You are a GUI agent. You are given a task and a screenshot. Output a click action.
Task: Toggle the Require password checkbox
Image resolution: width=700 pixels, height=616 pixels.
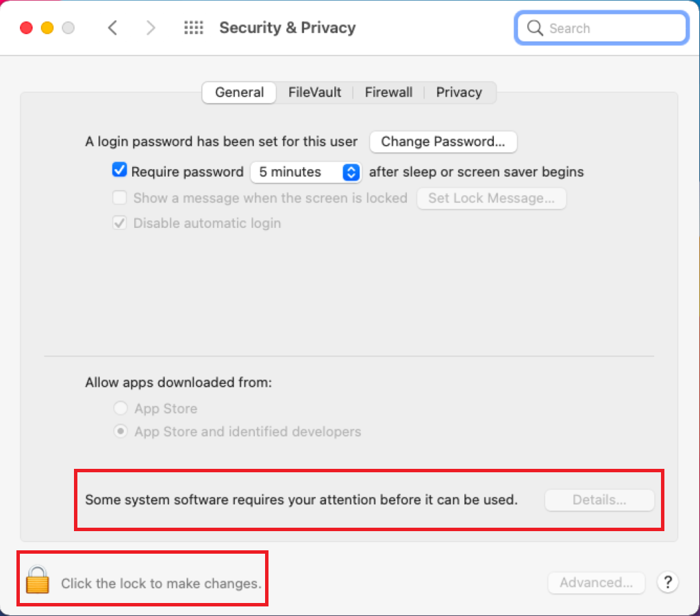(120, 170)
